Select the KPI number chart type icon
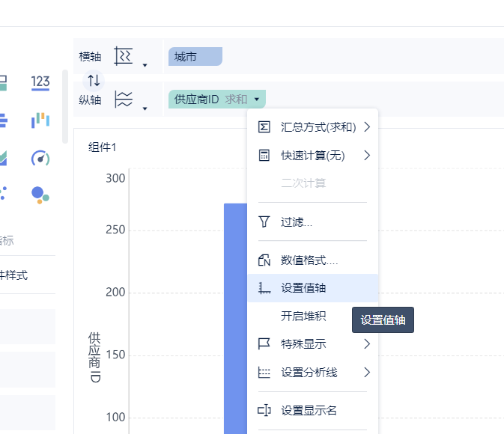The height and width of the screenshot is (434, 504). [40, 82]
